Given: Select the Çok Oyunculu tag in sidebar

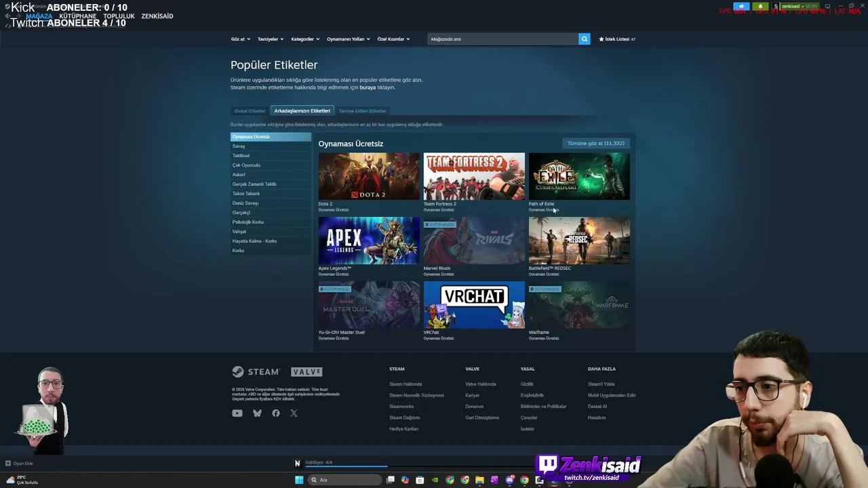Looking at the screenshot, I should coord(271,165).
